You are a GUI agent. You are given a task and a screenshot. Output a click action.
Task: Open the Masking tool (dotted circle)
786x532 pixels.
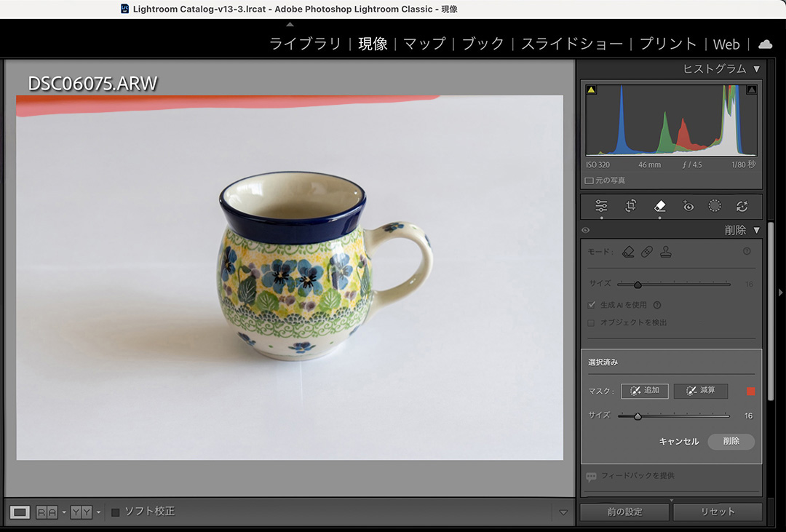(x=715, y=206)
